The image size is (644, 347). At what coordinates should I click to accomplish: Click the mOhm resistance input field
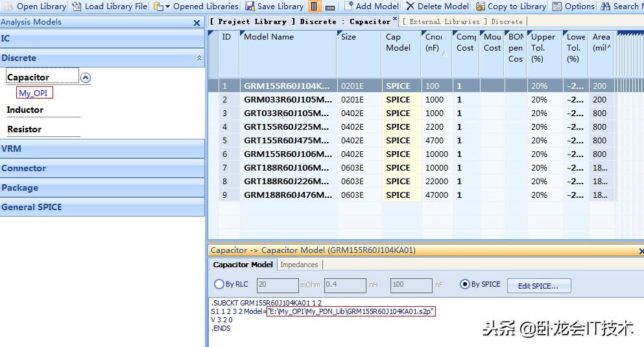[x=278, y=285]
